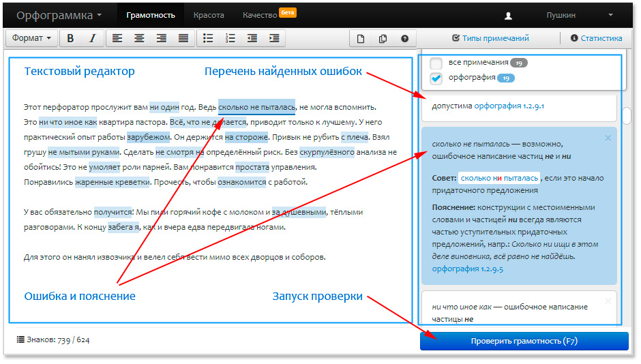Toggle 'все примечания' checkbox
The width and height of the screenshot is (641, 364).
click(436, 63)
